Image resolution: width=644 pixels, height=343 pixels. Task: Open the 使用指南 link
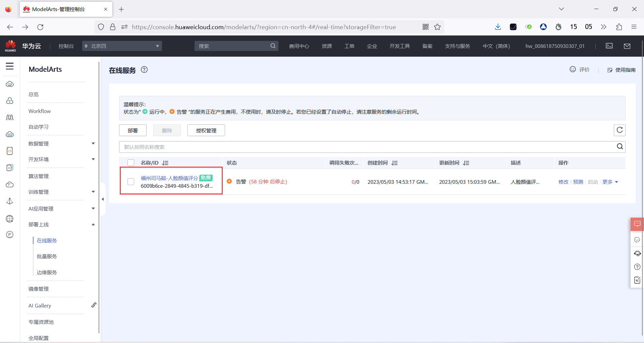coord(622,70)
